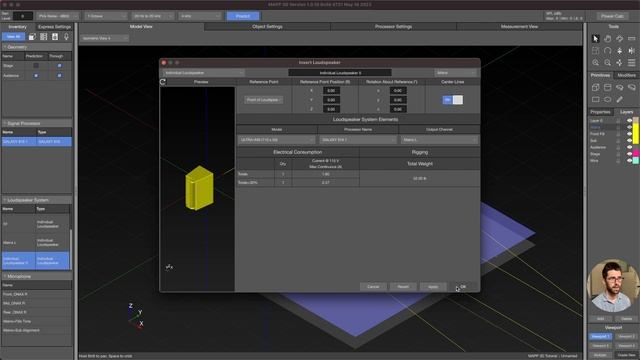Image resolution: width=640 pixels, height=360 pixels.
Task: Open the Pink Noise signal dropdown
Action: (58, 16)
